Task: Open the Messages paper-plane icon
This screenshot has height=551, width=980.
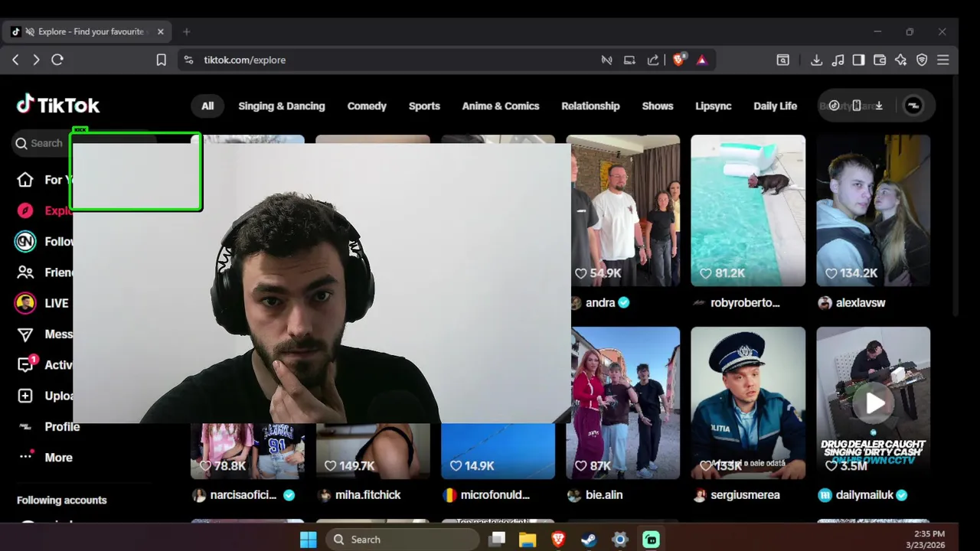Action: pyautogui.click(x=25, y=334)
